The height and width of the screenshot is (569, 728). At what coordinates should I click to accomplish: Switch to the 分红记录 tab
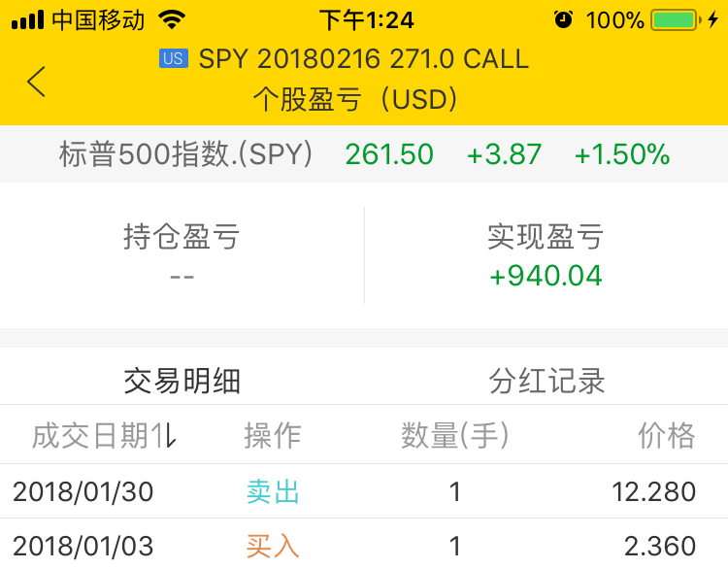click(546, 381)
